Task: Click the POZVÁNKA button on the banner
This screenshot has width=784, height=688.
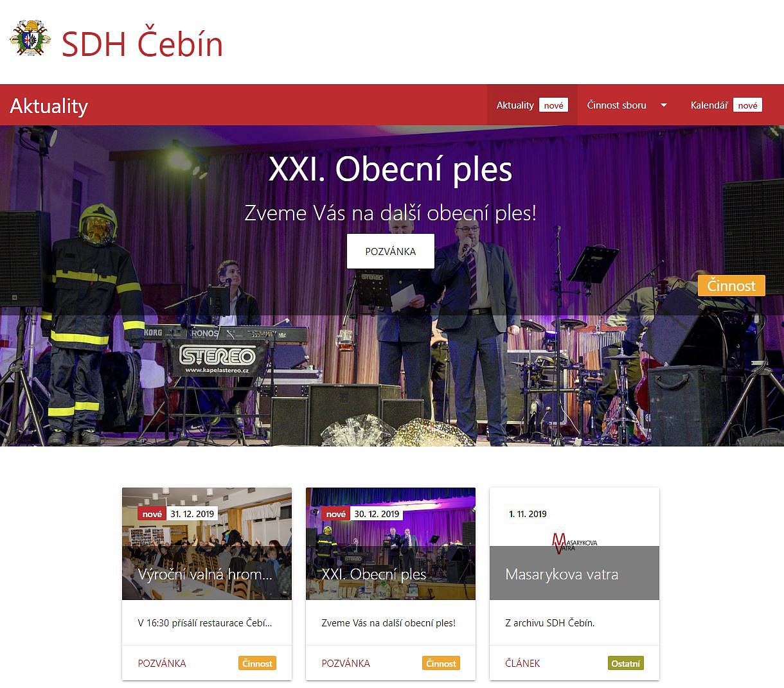Action: tap(391, 251)
